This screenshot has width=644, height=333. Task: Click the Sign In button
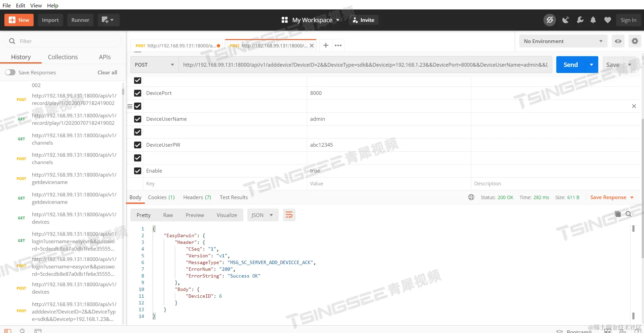click(628, 20)
